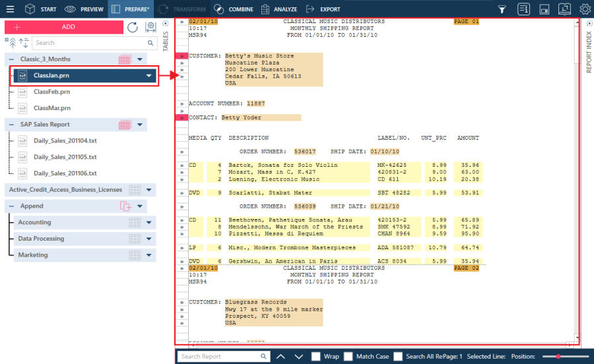
Task: Click the refresh icon beside ADD
Action: click(133, 27)
